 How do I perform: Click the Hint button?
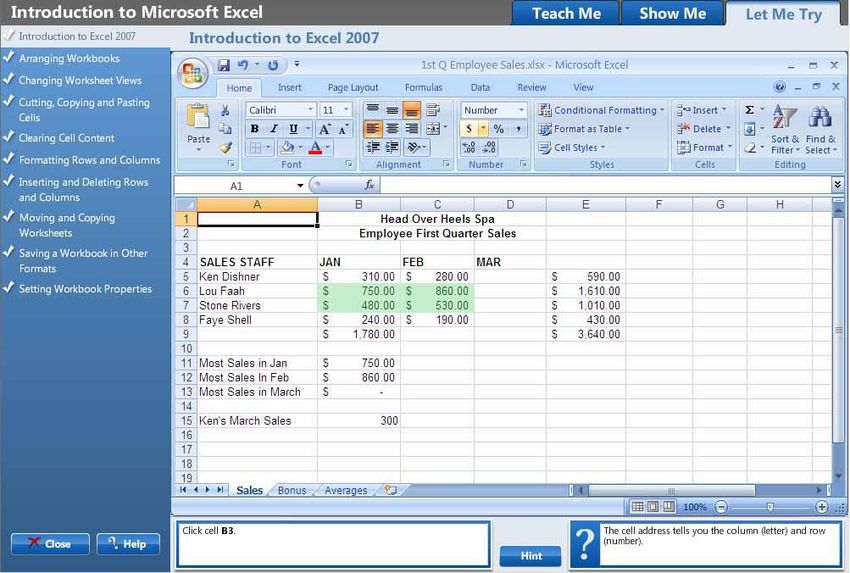tap(531, 556)
